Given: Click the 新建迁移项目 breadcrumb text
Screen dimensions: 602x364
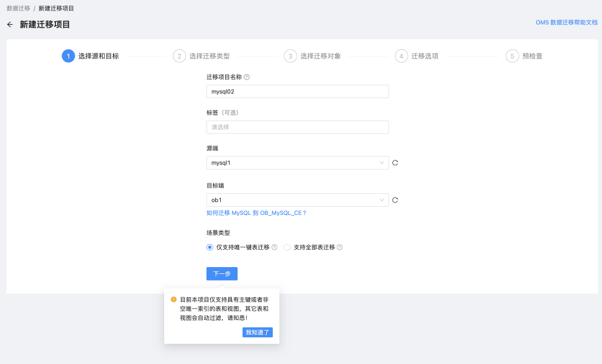Looking at the screenshot, I should 56,8.
